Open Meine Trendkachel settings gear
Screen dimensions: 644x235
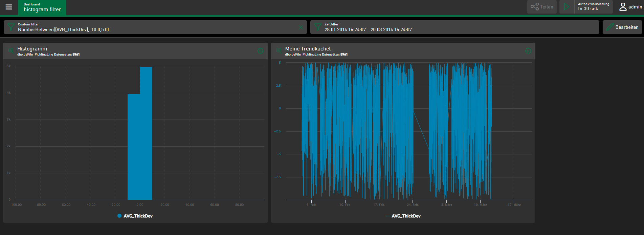click(x=528, y=51)
